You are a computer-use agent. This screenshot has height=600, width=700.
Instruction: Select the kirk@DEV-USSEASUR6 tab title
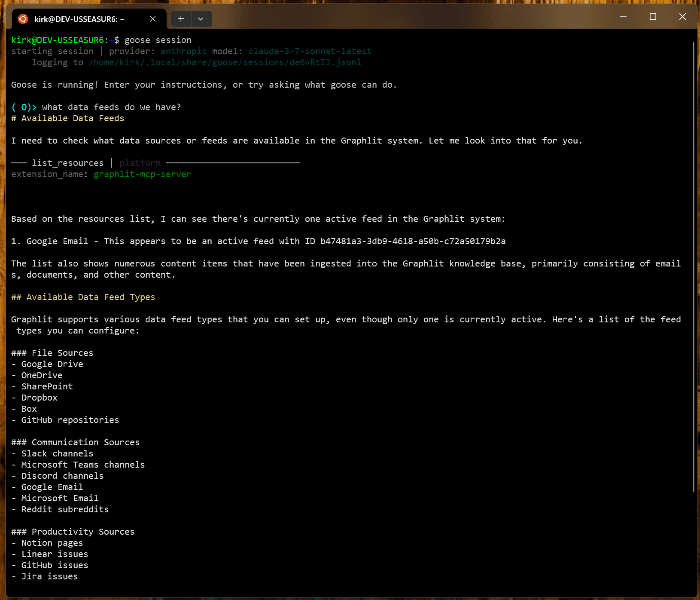pyautogui.click(x=79, y=19)
